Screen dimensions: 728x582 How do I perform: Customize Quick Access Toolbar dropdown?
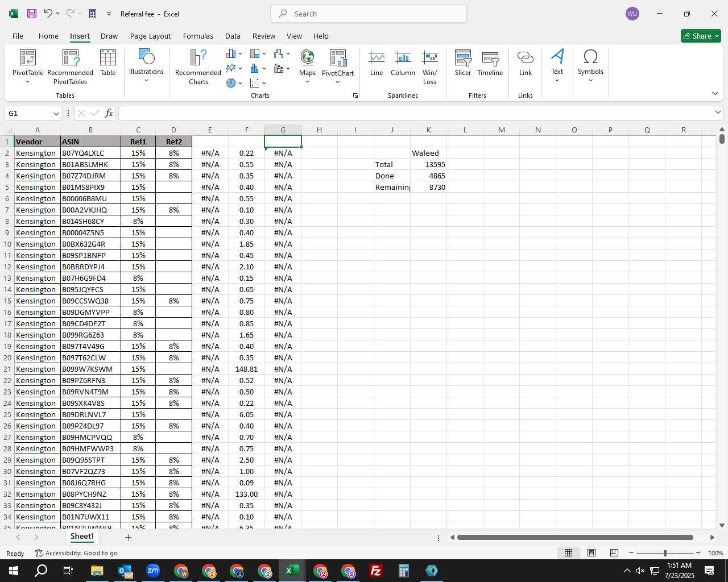(x=109, y=14)
